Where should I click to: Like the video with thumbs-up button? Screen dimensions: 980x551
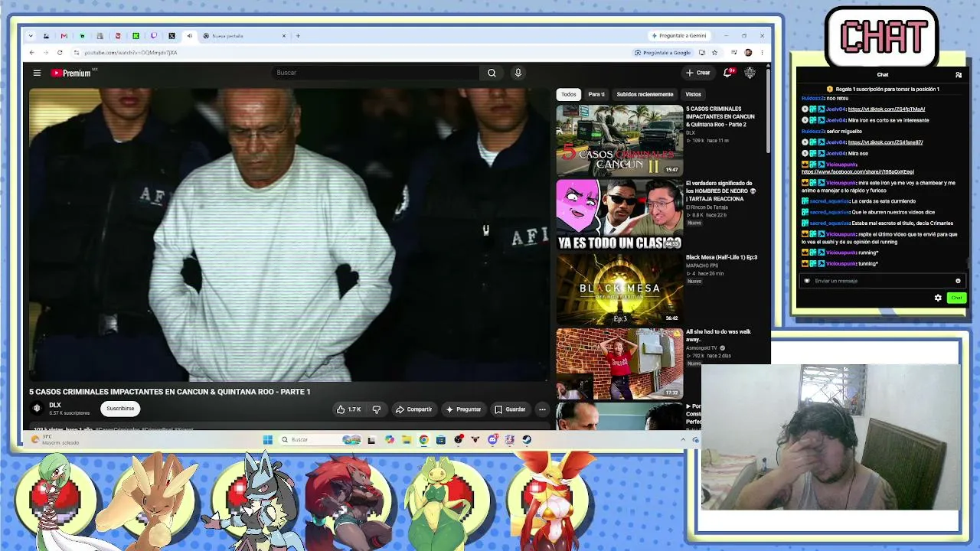(349, 409)
